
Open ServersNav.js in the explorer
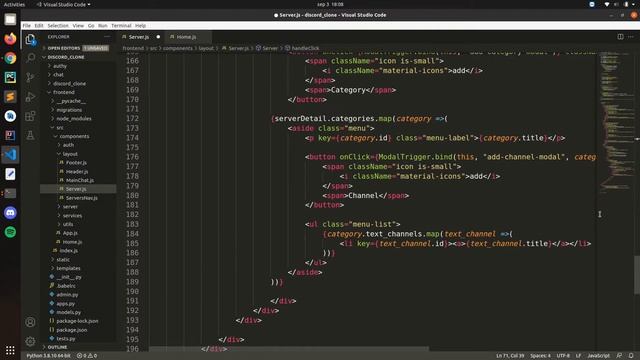pos(82,198)
